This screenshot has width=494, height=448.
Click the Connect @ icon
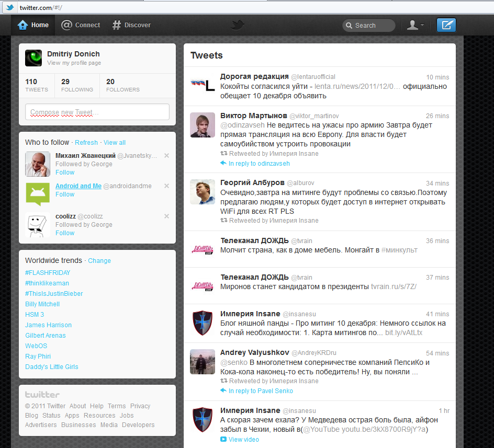[x=66, y=25]
